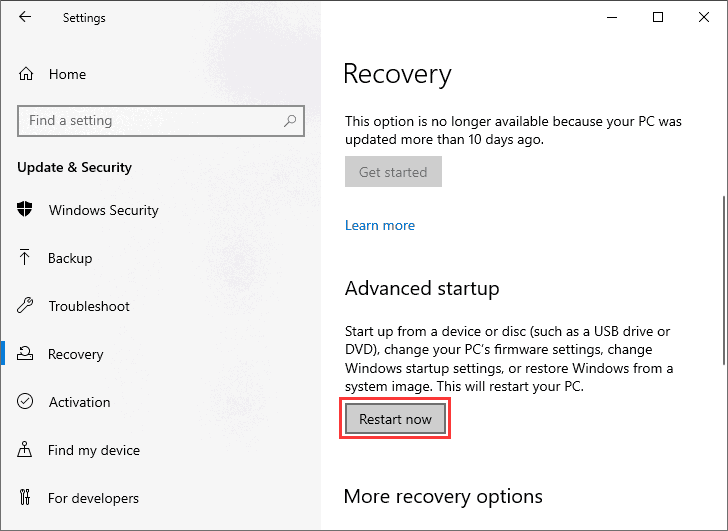Open the Windows Security page
The image size is (728, 531).
coord(103,210)
